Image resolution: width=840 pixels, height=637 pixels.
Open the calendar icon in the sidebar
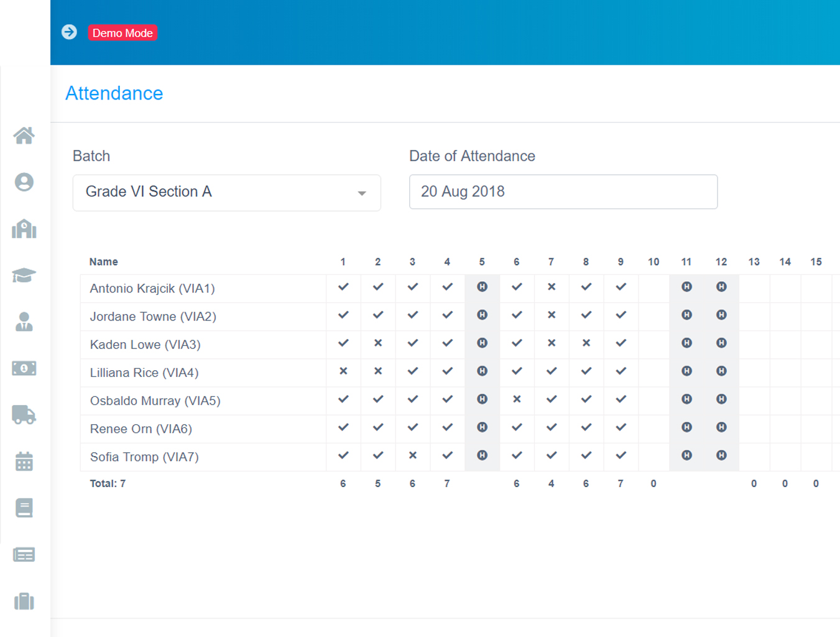pos(24,461)
